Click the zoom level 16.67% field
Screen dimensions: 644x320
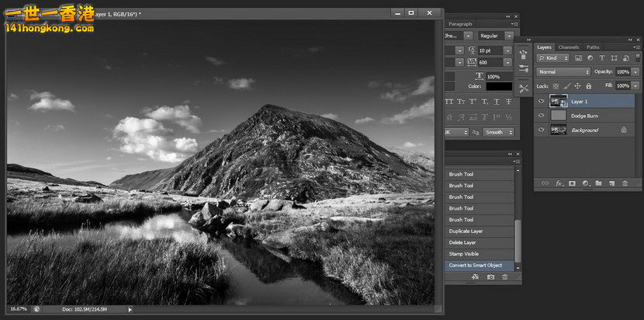(x=19, y=309)
